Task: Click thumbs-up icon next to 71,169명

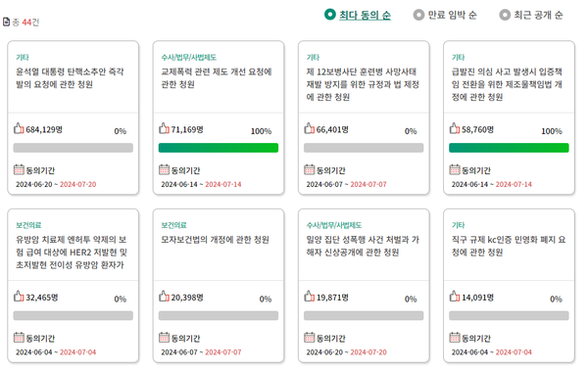Action: click(164, 128)
